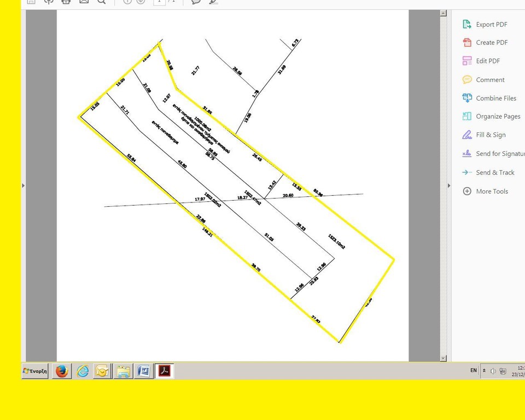Start the Fill & Sign tool
Image resolution: width=525 pixels, height=420 pixels.
coord(484,135)
